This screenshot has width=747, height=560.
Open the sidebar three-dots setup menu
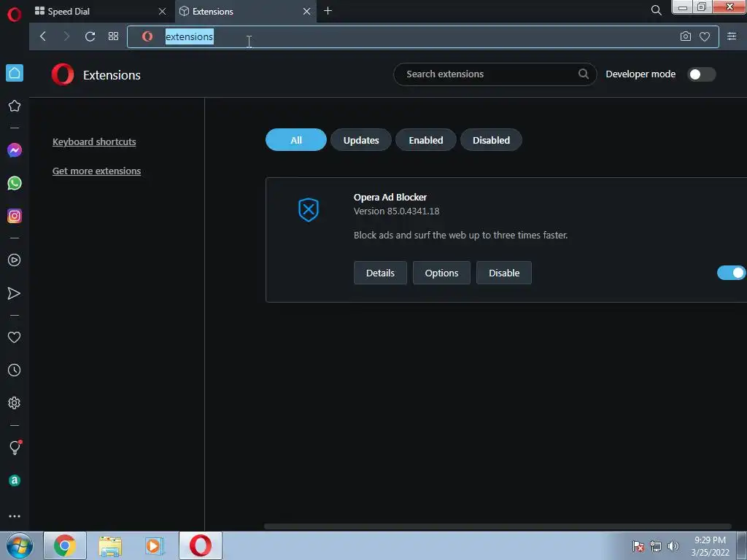coord(15,516)
